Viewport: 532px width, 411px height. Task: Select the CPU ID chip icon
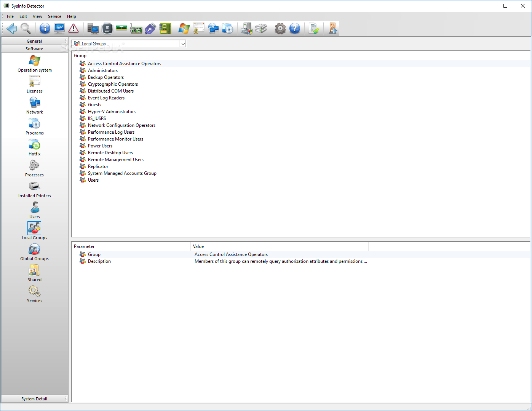[x=107, y=29]
